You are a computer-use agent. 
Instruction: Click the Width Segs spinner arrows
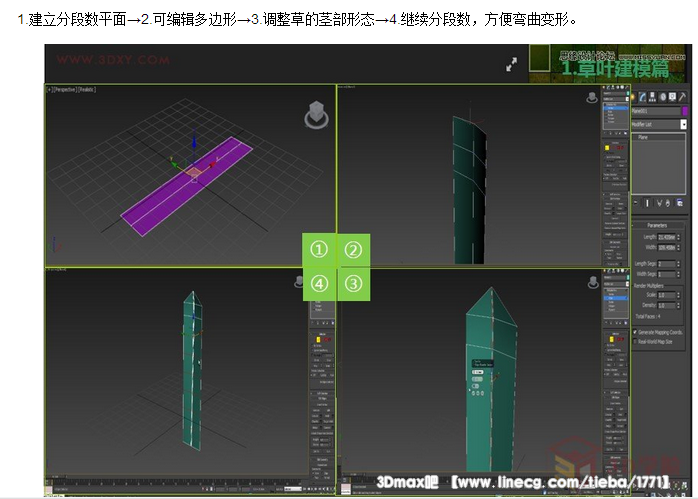(x=678, y=274)
